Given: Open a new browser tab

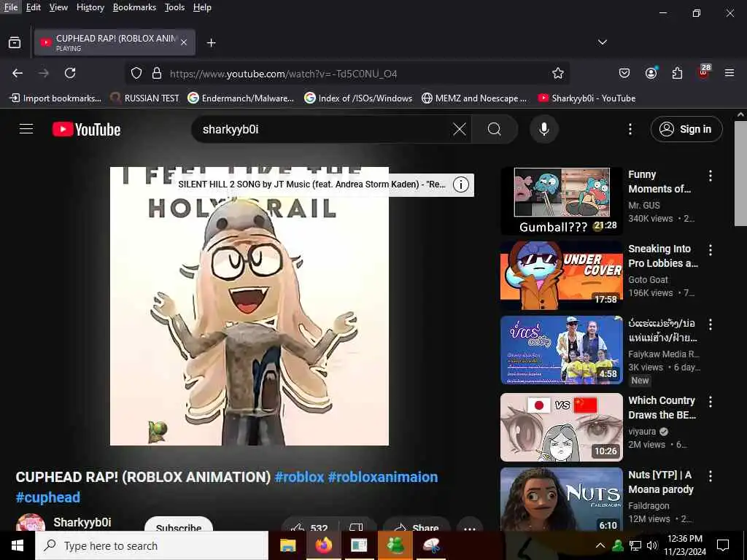Looking at the screenshot, I should click(x=211, y=43).
